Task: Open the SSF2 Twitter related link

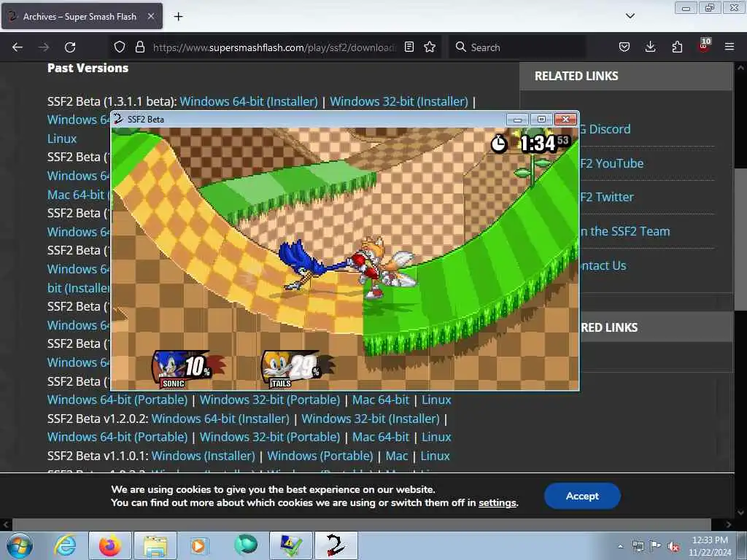Action: tap(607, 197)
